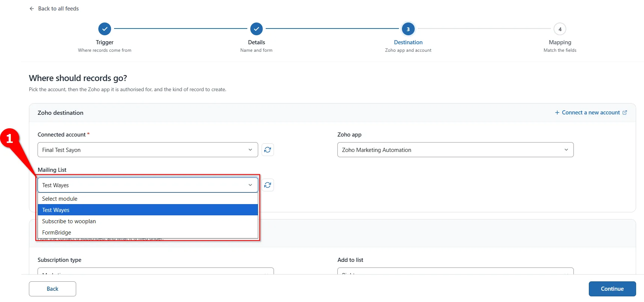Image resolution: width=644 pixels, height=302 pixels.
Task: Select the Mapping step number 4 circle
Action: coord(560,29)
